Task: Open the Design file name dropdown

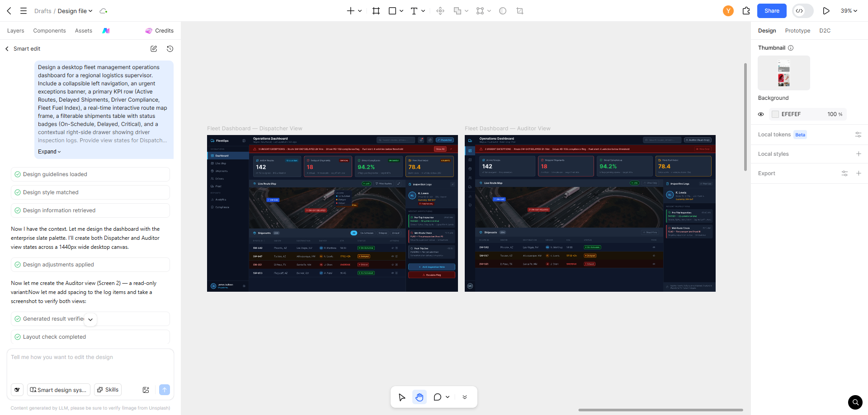Action: (x=75, y=11)
